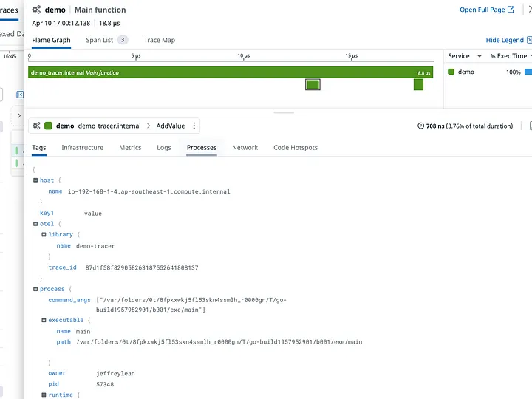This screenshot has width=532, height=399.
Task: Click the demo service icon in the trace header
Action: tap(36, 10)
